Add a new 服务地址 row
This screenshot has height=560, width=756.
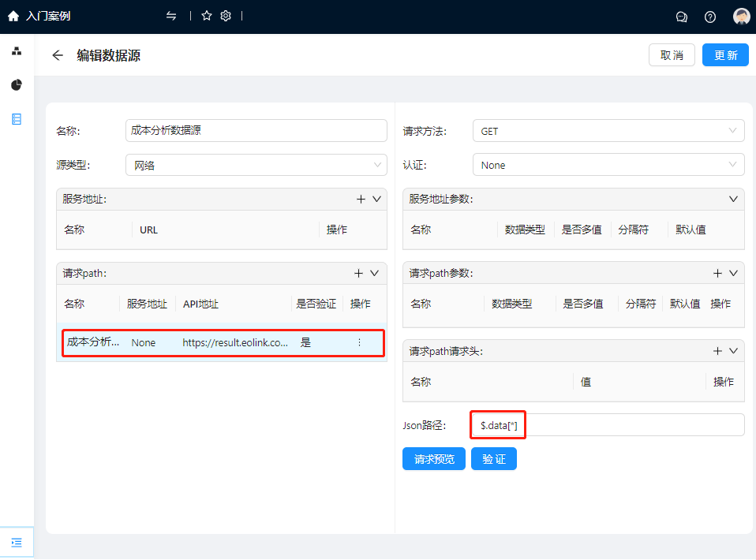pyautogui.click(x=361, y=200)
